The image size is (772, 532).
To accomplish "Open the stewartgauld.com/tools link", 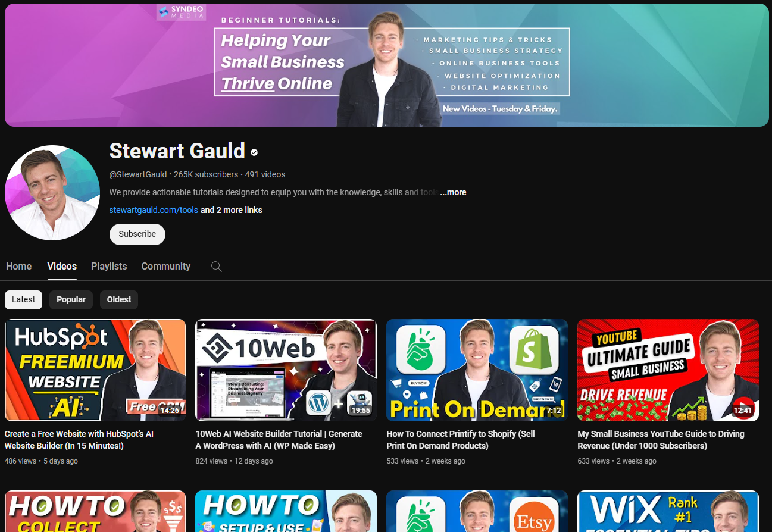I will pos(154,210).
